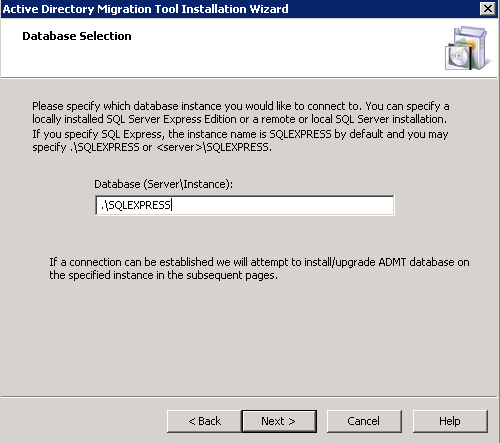Click the 'If a connection can be established' note
500x443 pixels.
click(259, 269)
